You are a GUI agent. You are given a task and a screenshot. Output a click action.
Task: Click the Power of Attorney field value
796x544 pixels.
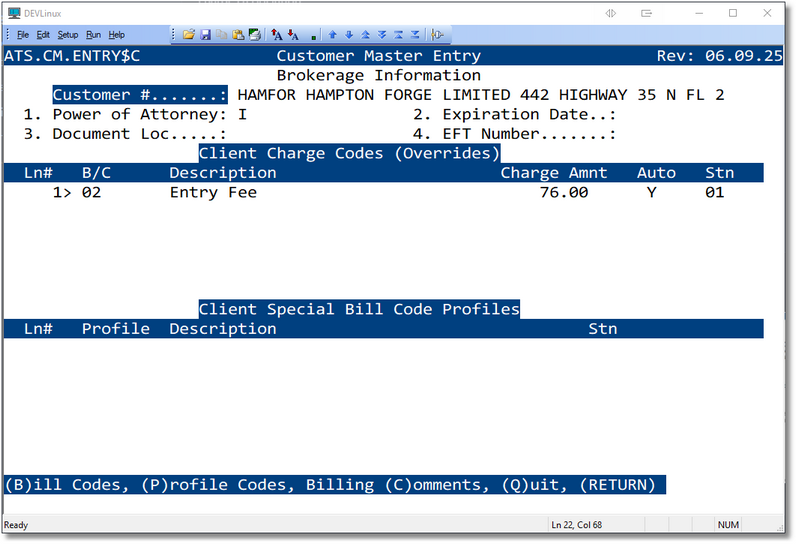(242, 114)
